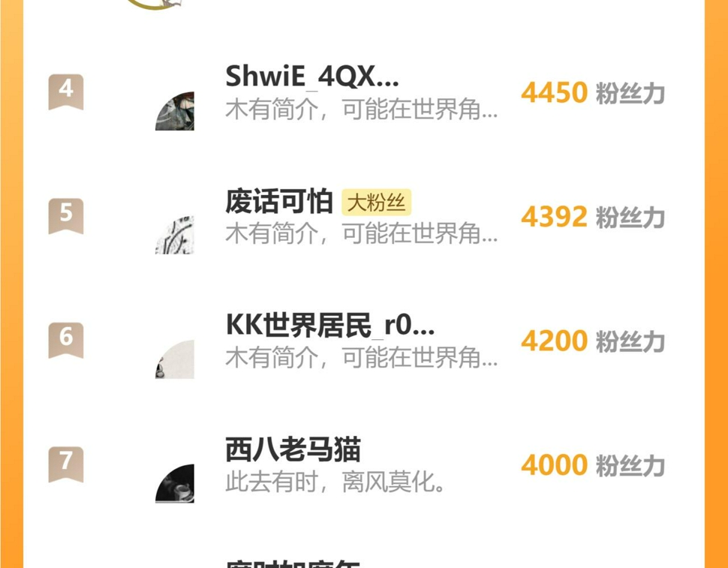Tap the 4392 粉丝力 score

tap(593, 217)
